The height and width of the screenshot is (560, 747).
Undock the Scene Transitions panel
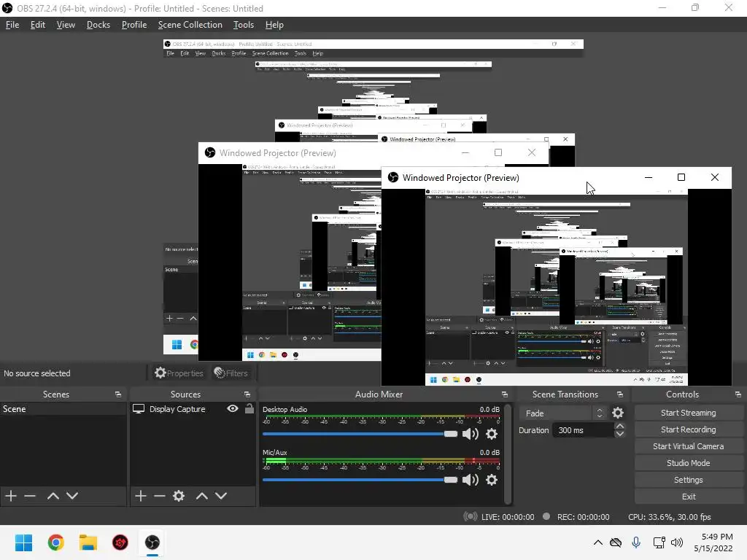tap(620, 394)
